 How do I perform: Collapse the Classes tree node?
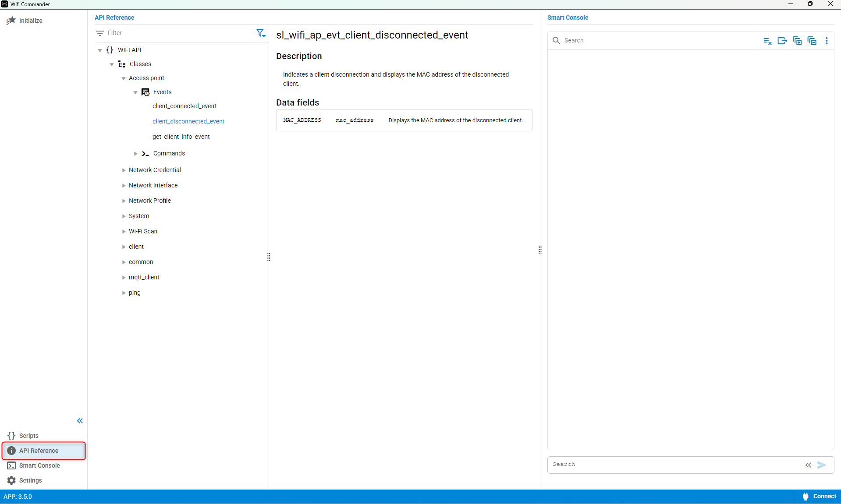[112, 64]
